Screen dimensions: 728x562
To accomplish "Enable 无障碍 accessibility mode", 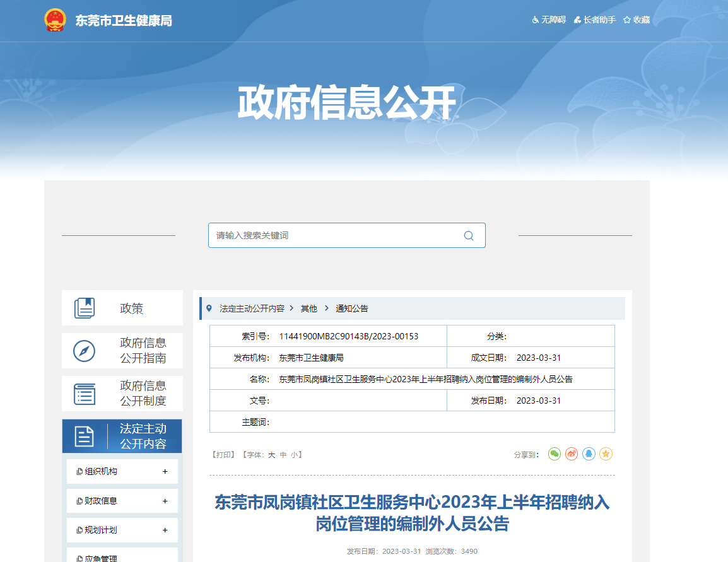I will (549, 20).
